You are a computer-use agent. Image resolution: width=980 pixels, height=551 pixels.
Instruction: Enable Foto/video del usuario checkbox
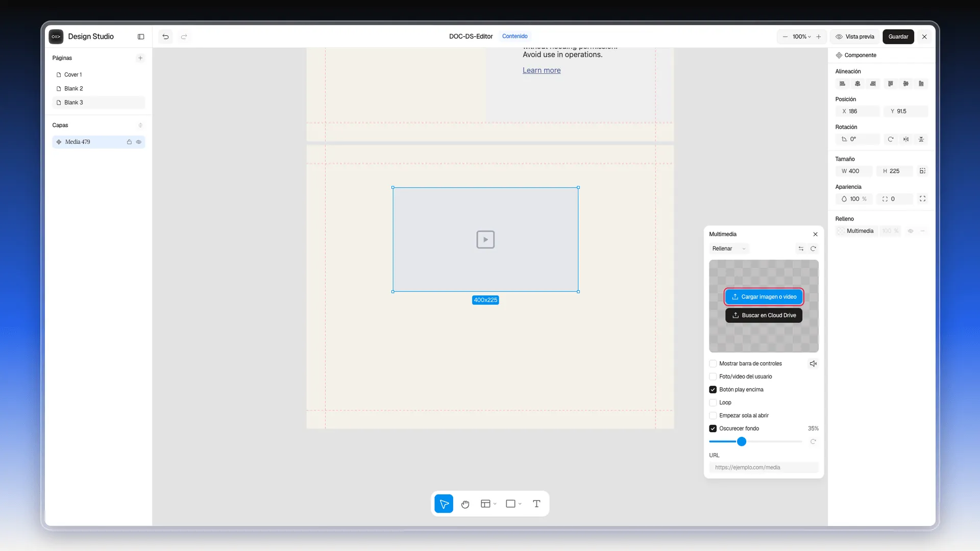tap(713, 377)
